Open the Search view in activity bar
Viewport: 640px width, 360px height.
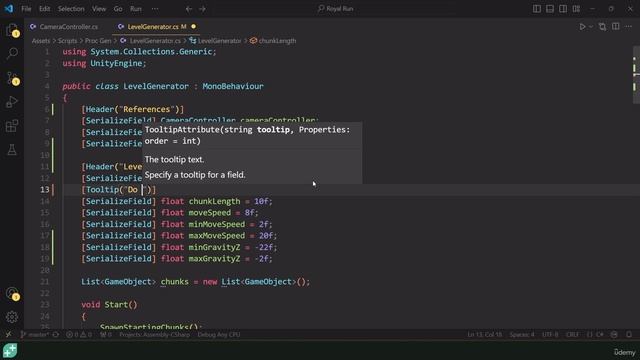coord(12,53)
